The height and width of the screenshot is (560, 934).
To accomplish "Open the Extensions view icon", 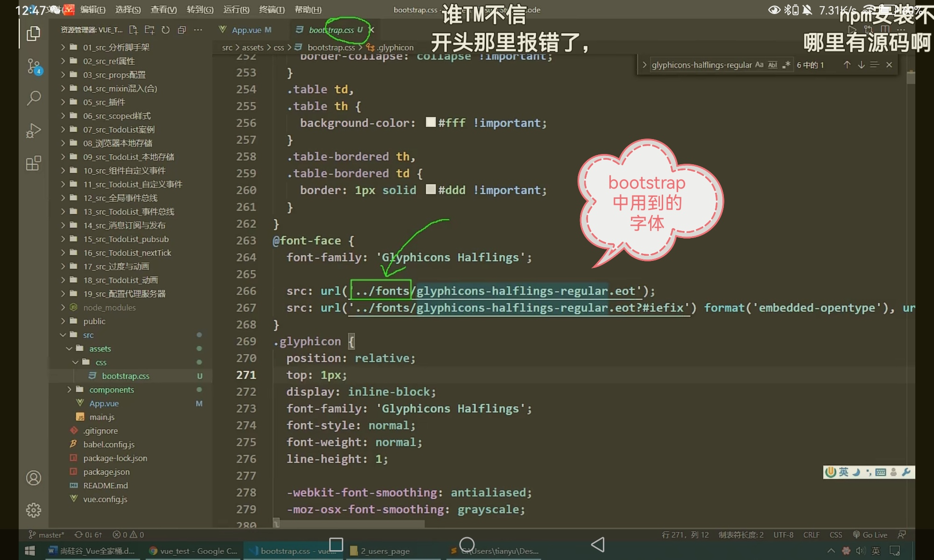I will click(x=34, y=163).
